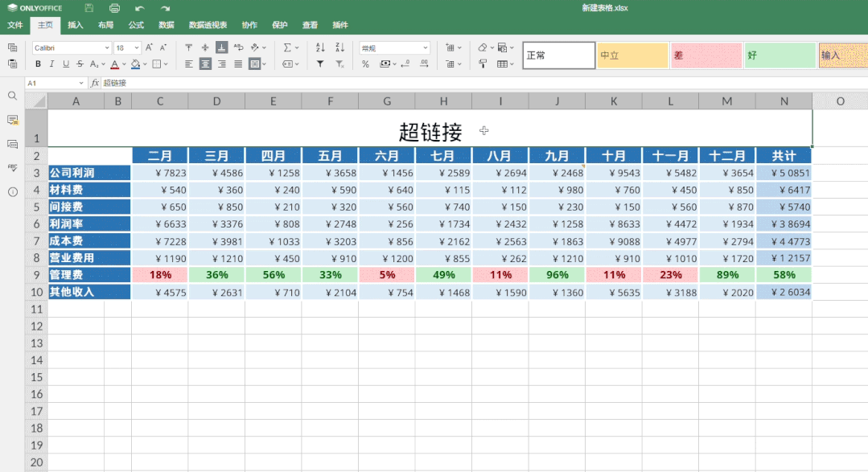Switch to the 插入 tab
The image size is (868, 472).
pyautogui.click(x=76, y=25)
